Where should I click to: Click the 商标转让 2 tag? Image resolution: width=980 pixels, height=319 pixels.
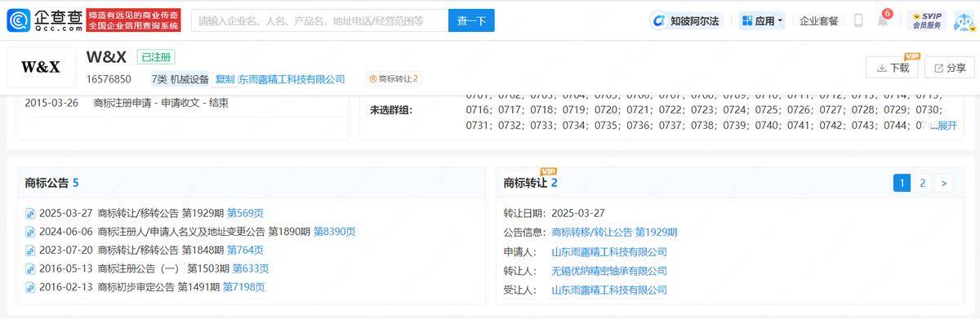(x=394, y=79)
